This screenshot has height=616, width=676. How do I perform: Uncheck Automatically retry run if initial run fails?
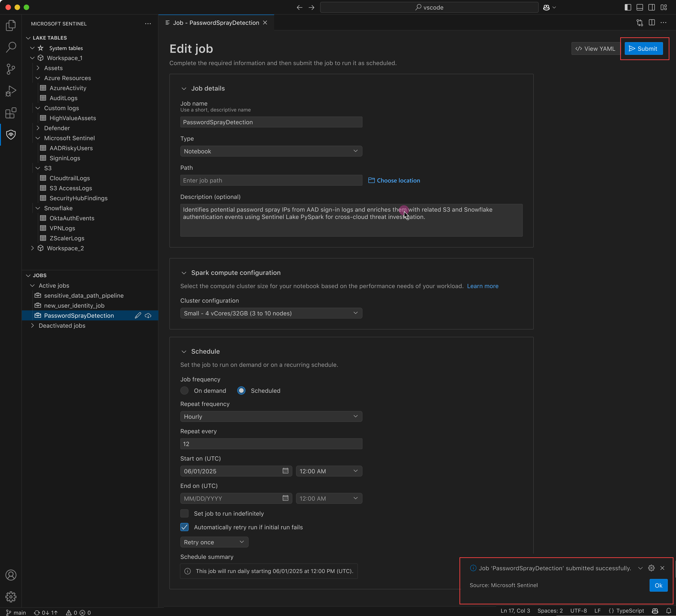[184, 527]
